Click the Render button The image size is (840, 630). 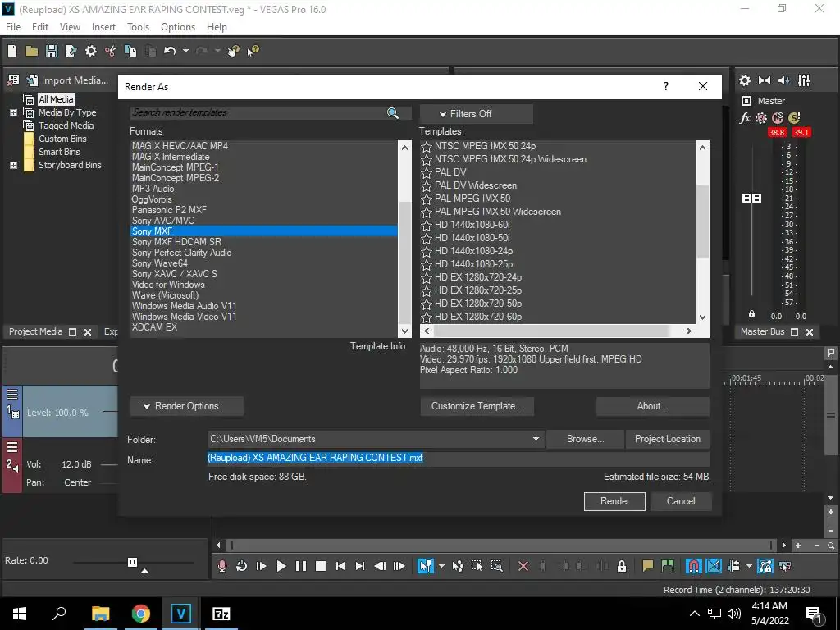(x=614, y=501)
